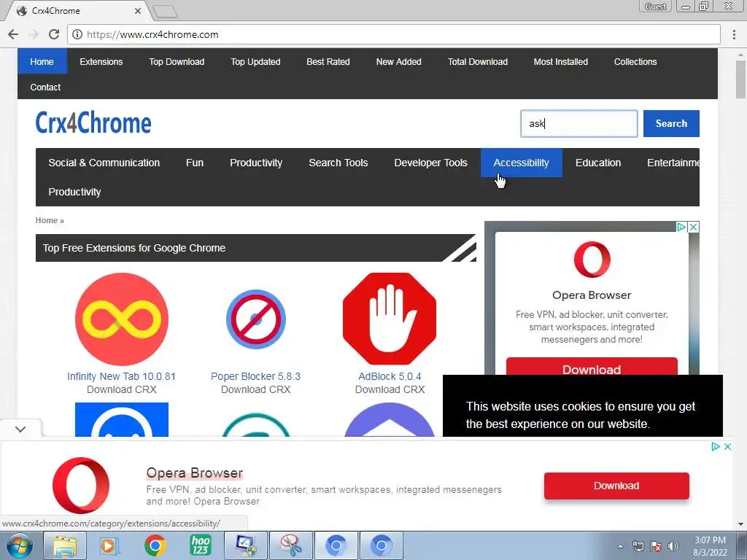The image size is (747, 560).
Task: Open hao123 taskbar shortcut
Action: click(x=200, y=545)
